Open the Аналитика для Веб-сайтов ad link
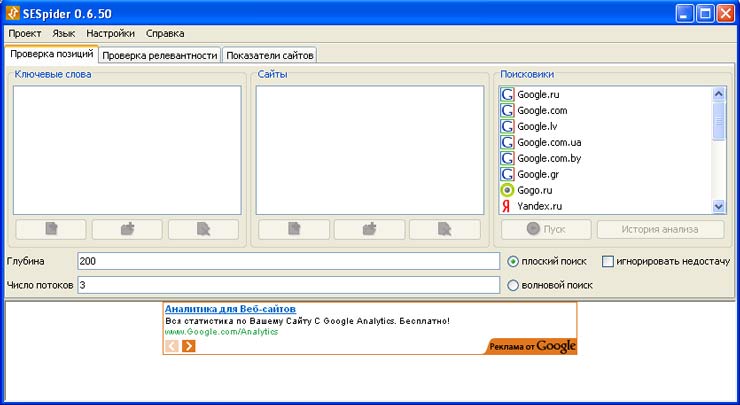The height and width of the screenshot is (405, 740). tap(230, 309)
